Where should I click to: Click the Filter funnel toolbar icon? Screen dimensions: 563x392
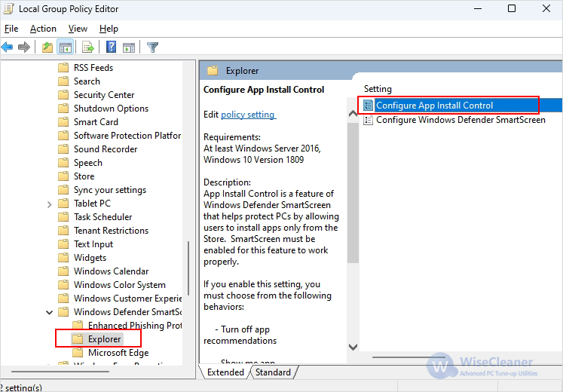[152, 47]
